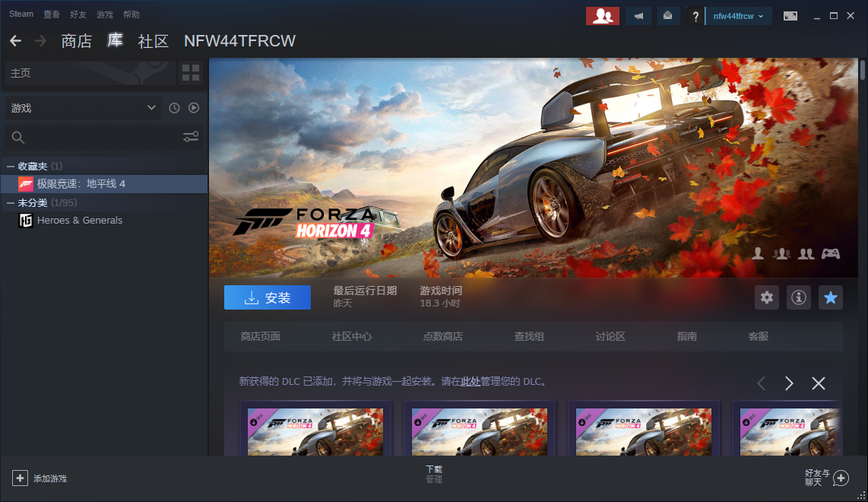Open the 查看 menu
The image size is (868, 502).
click(51, 14)
